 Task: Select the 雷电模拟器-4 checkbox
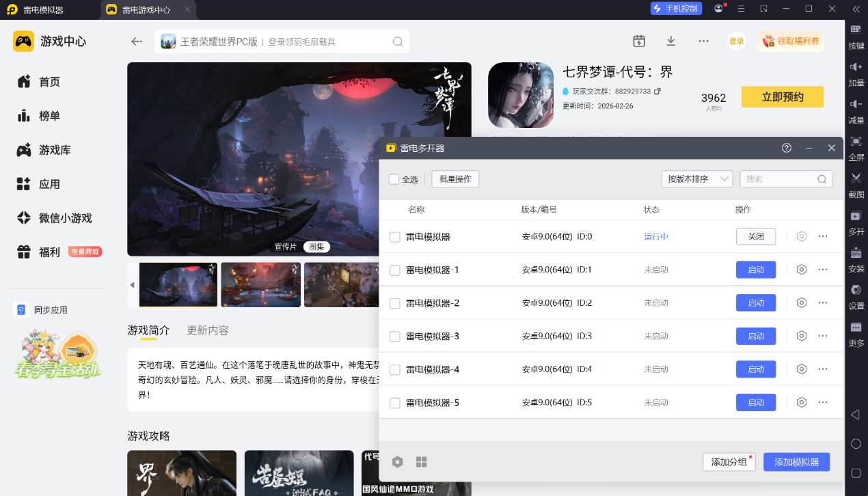click(395, 370)
